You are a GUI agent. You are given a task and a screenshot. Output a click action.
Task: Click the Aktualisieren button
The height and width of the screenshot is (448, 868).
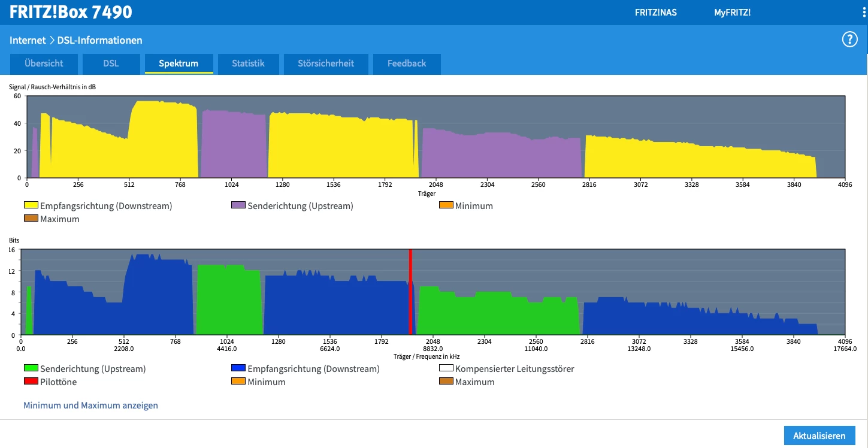(x=819, y=435)
